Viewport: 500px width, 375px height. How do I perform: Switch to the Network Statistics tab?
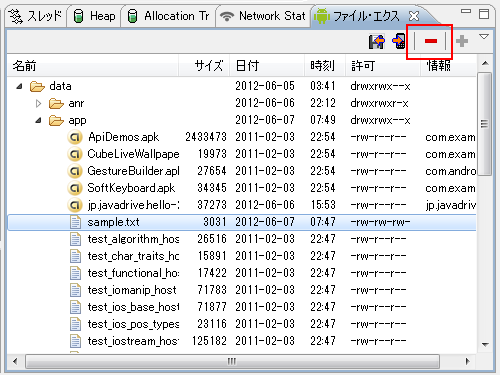tap(264, 16)
